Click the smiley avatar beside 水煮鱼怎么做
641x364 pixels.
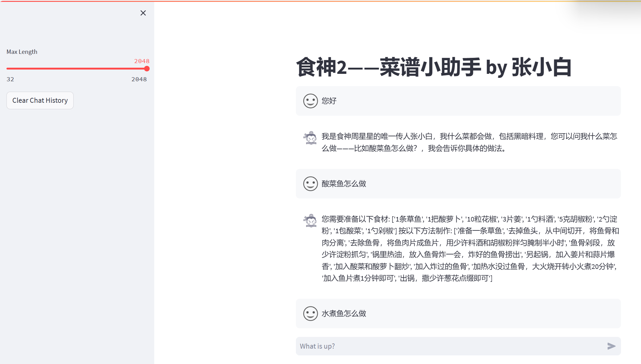tap(310, 314)
